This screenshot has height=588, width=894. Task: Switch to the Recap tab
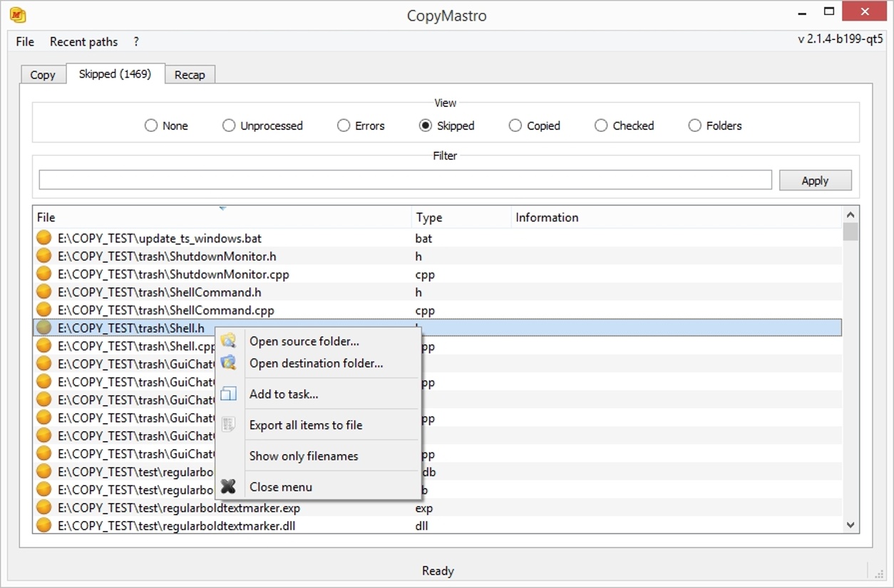190,75
